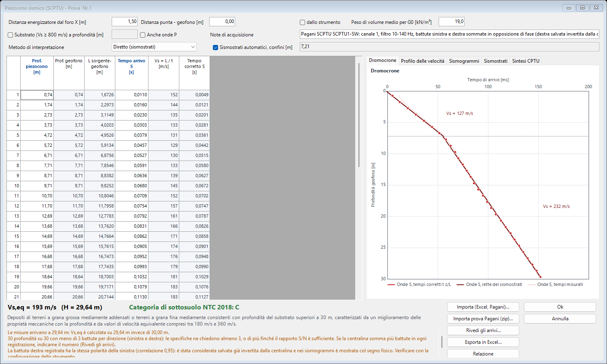Show the Sintesi CPTU tab

[x=526, y=61]
